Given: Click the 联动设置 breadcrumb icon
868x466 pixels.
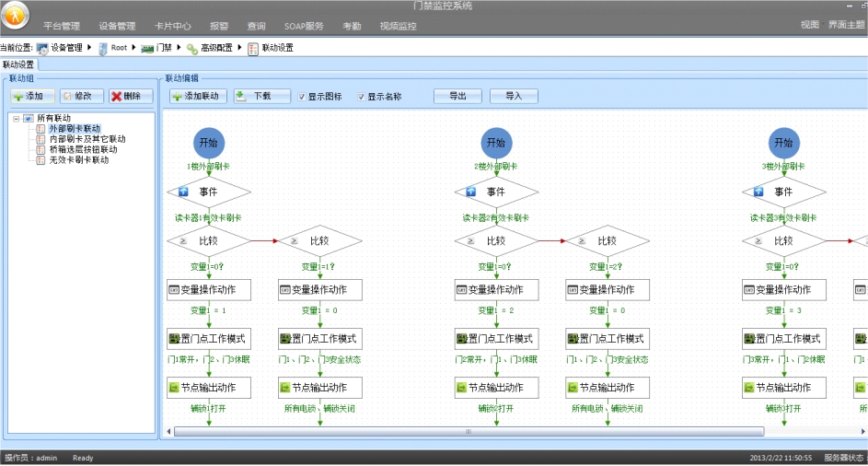Looking at the screenshot, I should [x=253, y=49].
